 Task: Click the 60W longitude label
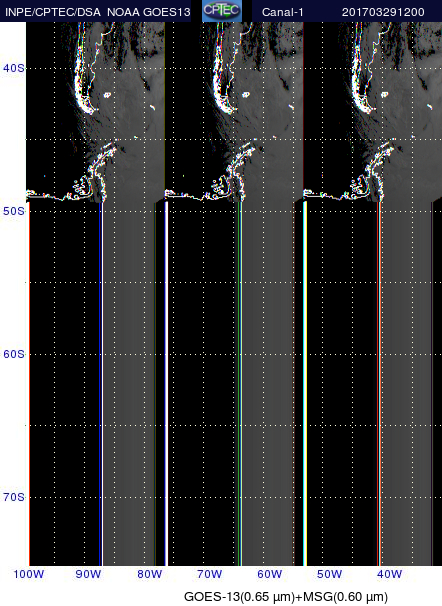(269, 574)
